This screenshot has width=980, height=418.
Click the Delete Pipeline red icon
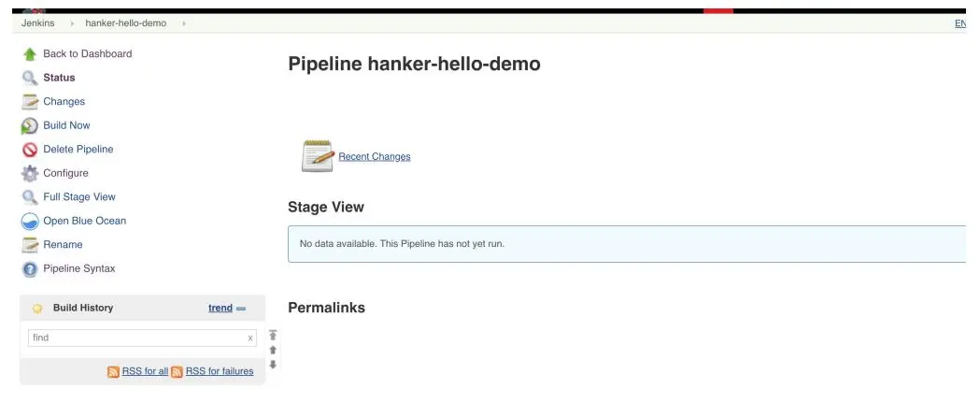[x=30, y=150]
